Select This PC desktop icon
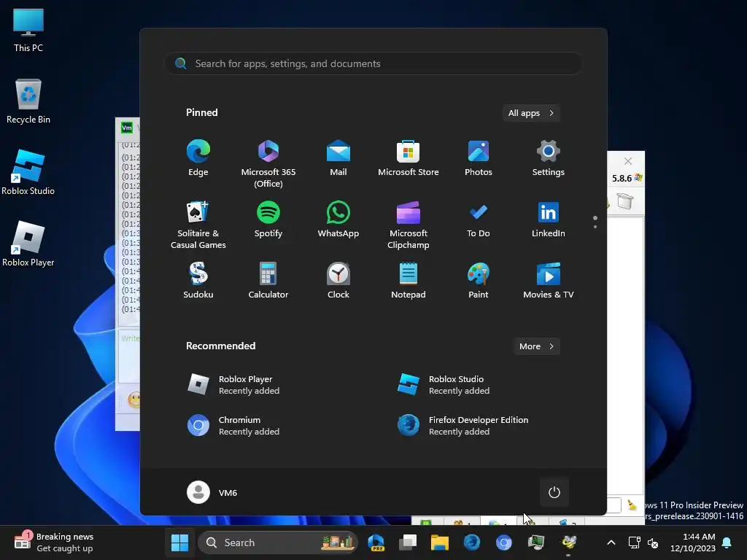The width and height of the screenshot is (747, 560). pos(28,29)
